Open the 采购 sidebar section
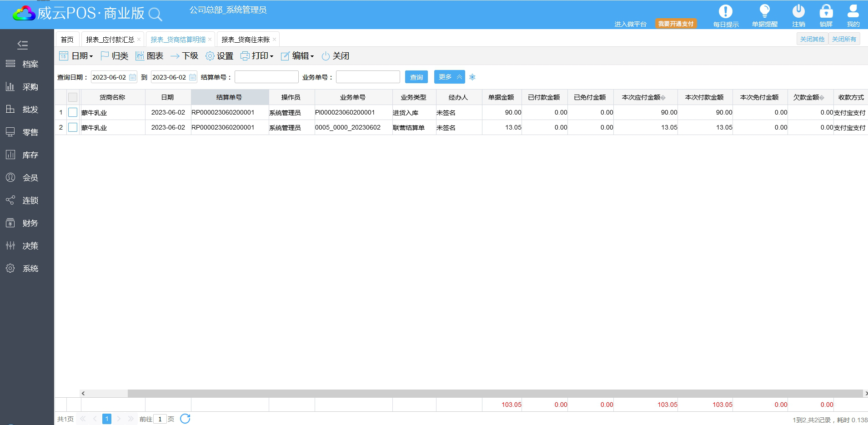Image resolution: width=868 pixels, height=425 pixels. (22, 87)
